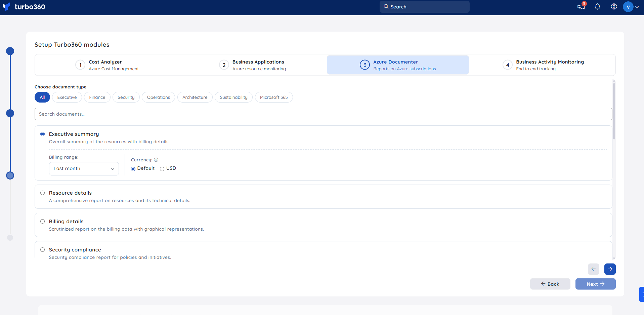Choose Default currency option
This screenshot has width=644, height=315.
click(x=133, y=169)
